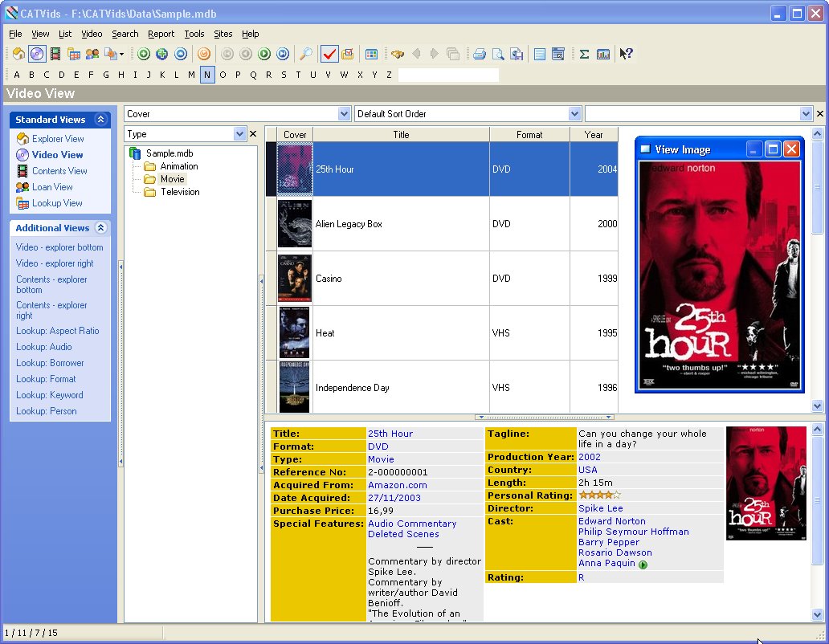Open the Cover layout dropdown
This screenshot has width=829, height=644.
click(x=344, y=113)
